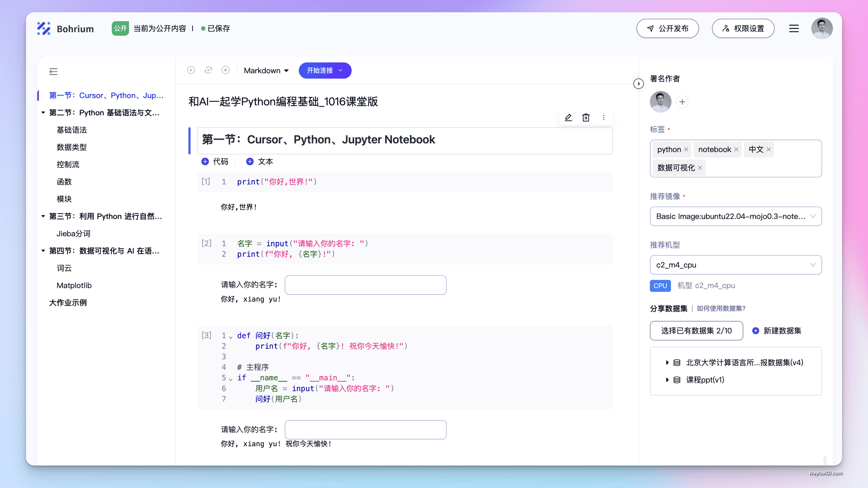
Task: Click the 公开发布 button
Action: point(667,28)
